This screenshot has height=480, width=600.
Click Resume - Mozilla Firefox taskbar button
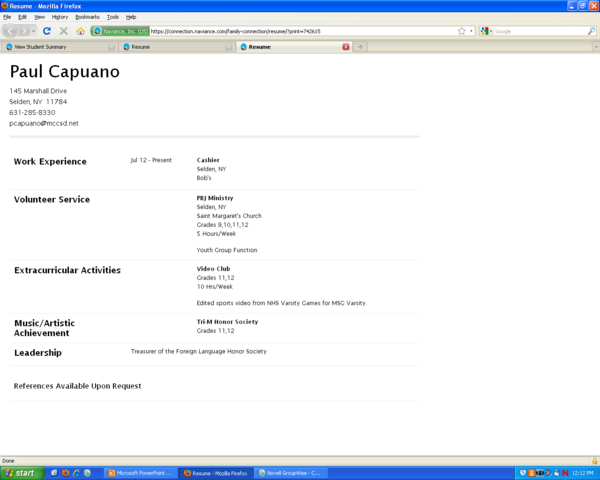click(x=217, y=473)
